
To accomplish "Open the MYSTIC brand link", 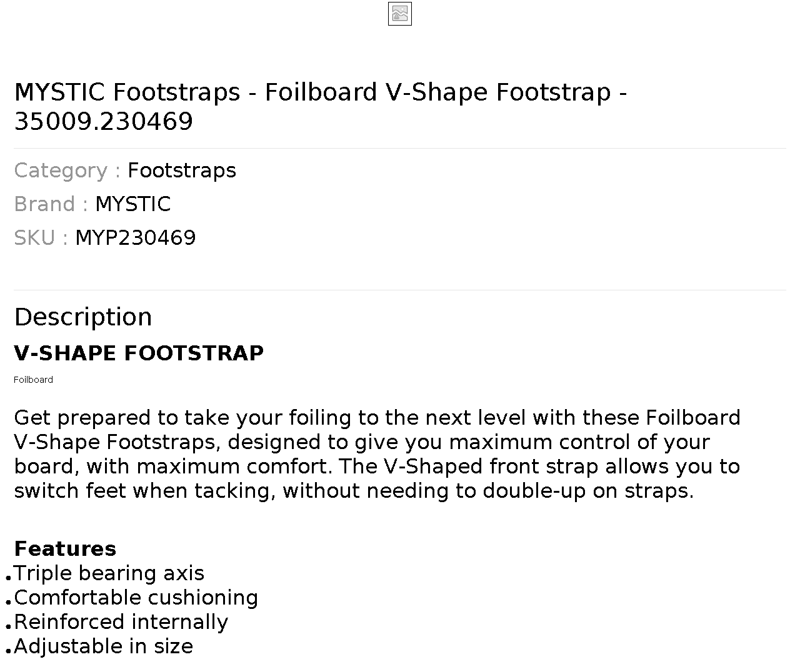I will 132,204.
